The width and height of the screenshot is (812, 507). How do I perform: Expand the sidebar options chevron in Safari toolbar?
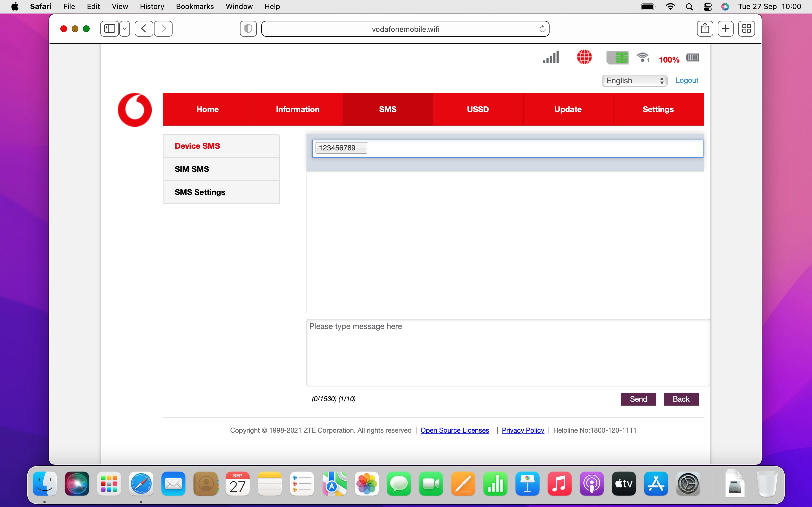coord(125,28)
